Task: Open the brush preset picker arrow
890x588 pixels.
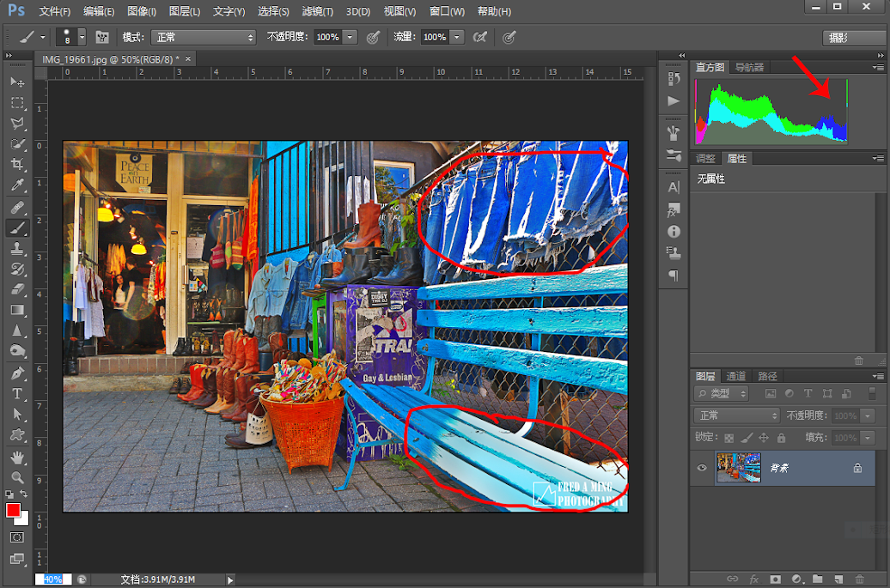Action: (x=82, y=38)
